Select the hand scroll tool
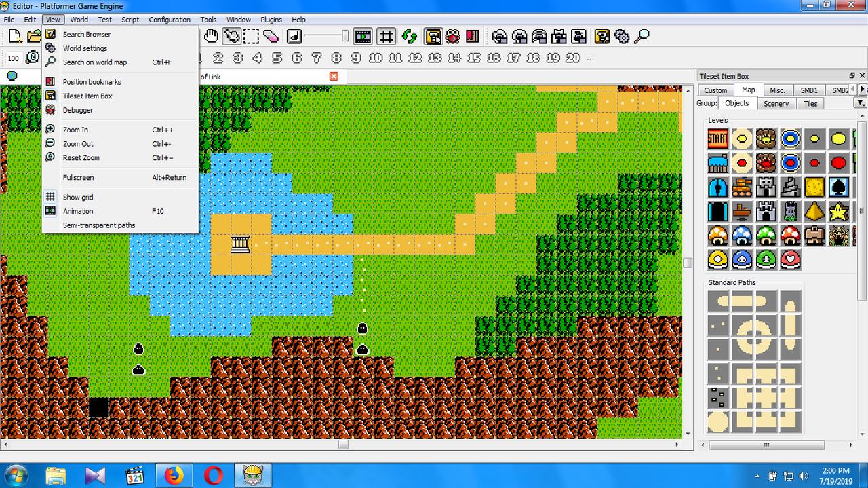The width and height of the screenshot is (868, 488). point(212,36)
